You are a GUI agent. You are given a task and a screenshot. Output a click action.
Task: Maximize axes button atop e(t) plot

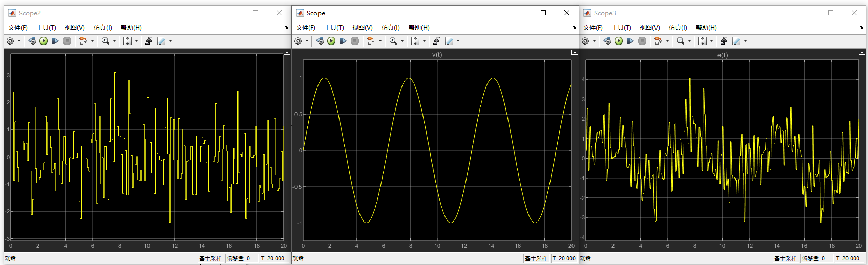click(x=862, y=52)
